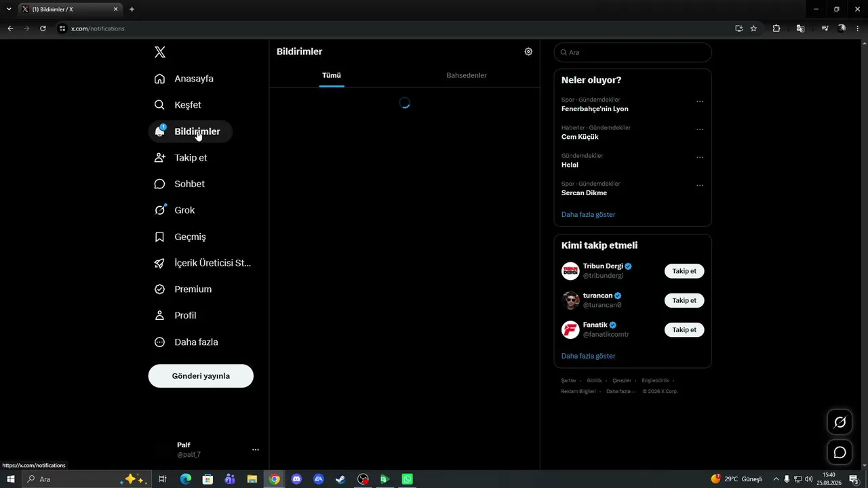This screenshot has width=868, height=488.
Task: Open Steam from the taskbar
Action: [x=340, y=479]
